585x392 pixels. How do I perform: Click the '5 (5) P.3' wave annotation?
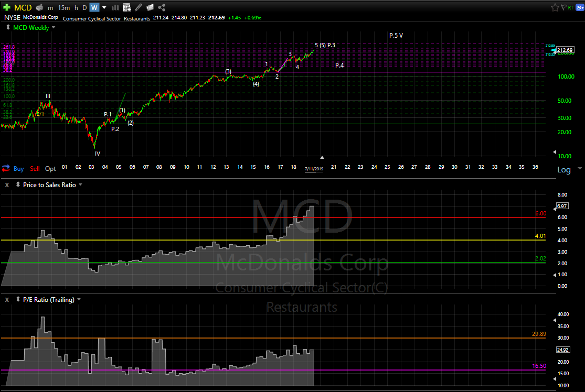point(325,45)
